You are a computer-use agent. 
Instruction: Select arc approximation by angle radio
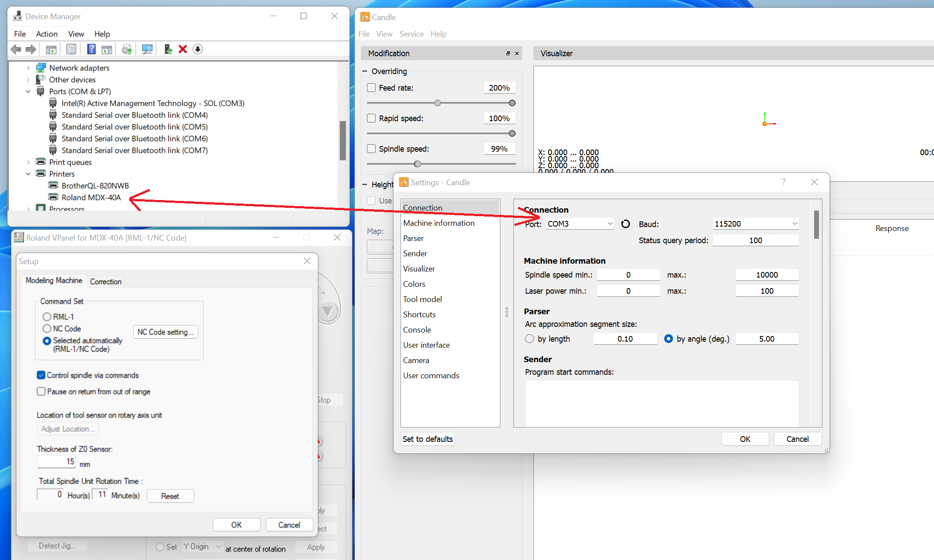(x=669, y=339)
